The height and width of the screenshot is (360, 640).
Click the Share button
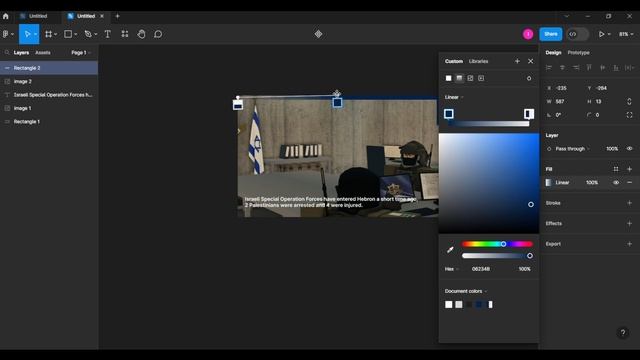pyautogui.click(x=551, y=34)
